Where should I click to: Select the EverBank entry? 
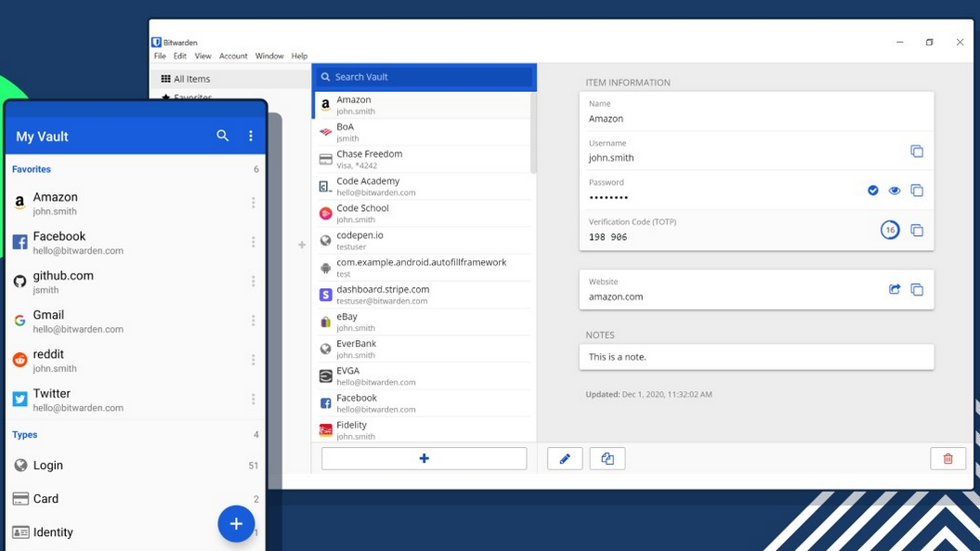coord(422,349)
